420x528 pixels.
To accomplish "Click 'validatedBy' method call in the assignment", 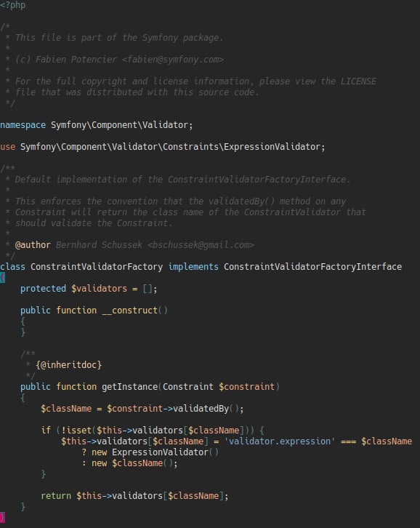I will (x=201, y=409).
